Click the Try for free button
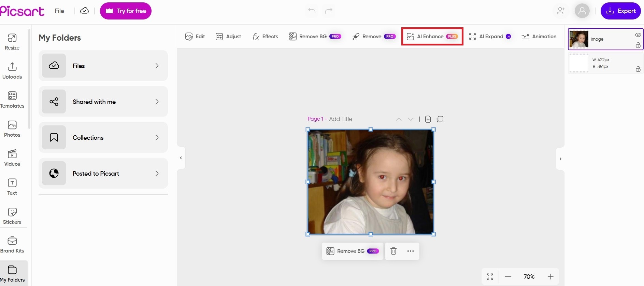The width and height of the screenshot is (644, 286). click(x=126, y=11)
